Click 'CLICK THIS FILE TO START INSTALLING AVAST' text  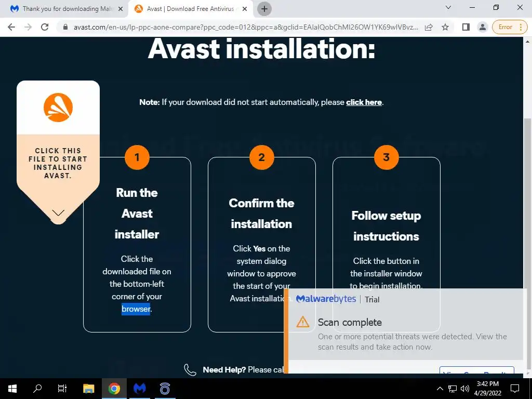[58, 163]
